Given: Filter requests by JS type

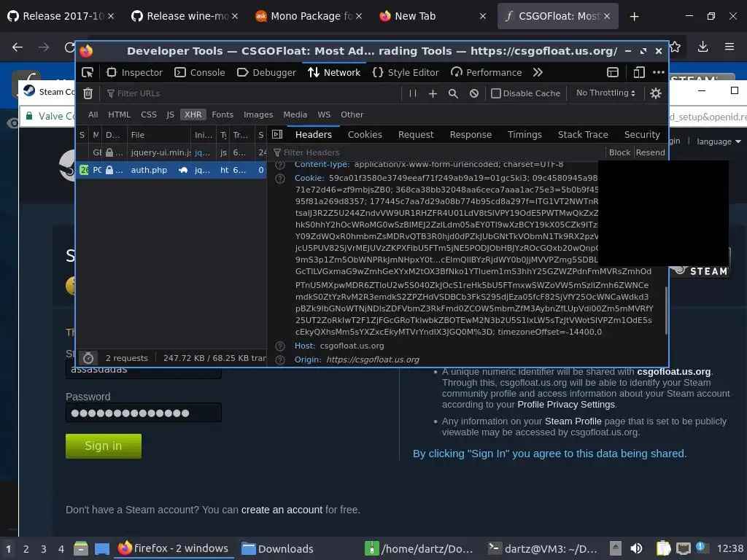Looking at the screenshot, I should pyautogui.click(x=170, y=114).
